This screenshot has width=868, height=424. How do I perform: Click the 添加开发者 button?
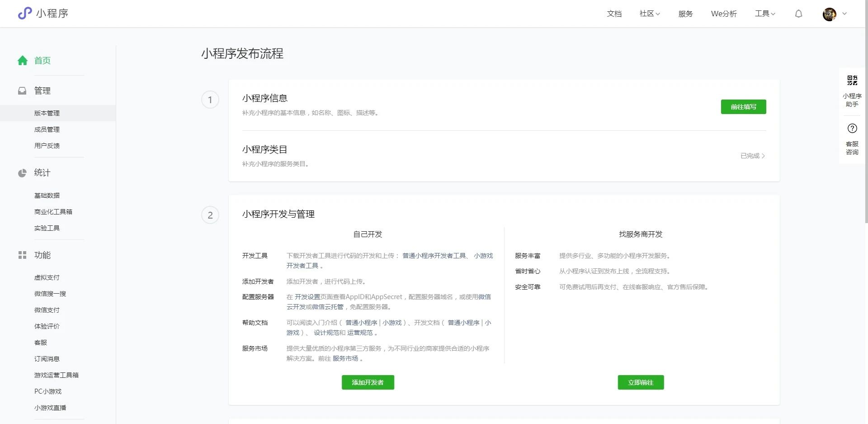368,382
